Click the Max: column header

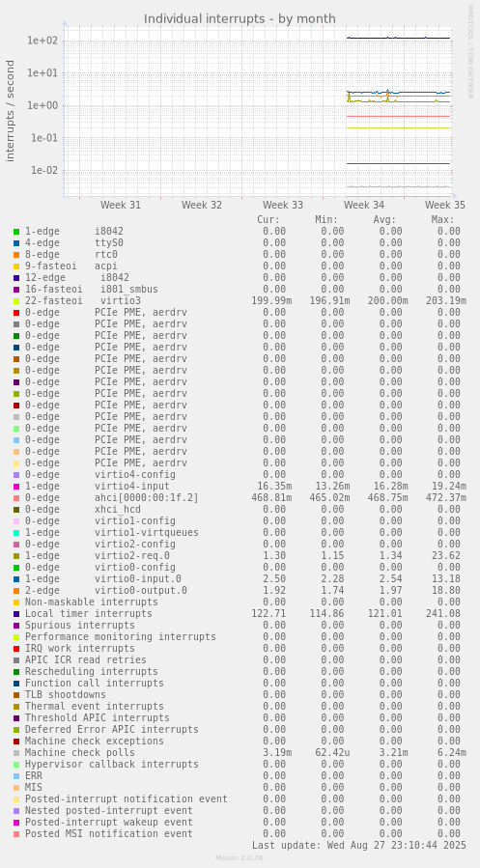(x=442, y=220)
